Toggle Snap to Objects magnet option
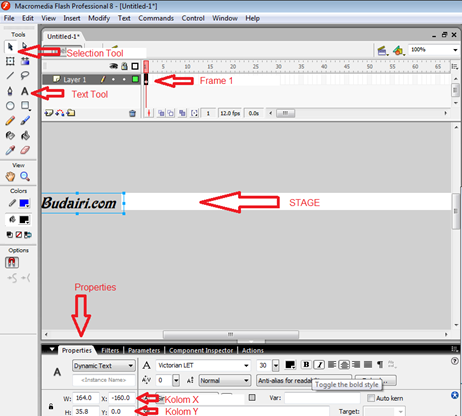This screenshot has width=462, height=416. (12, 263)
